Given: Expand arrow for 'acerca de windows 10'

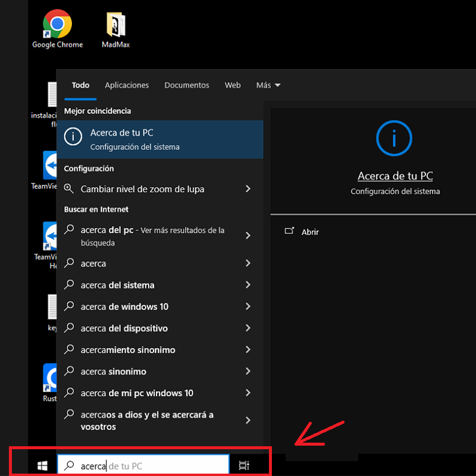Looking at the screenshot, I should pos(248,306).
